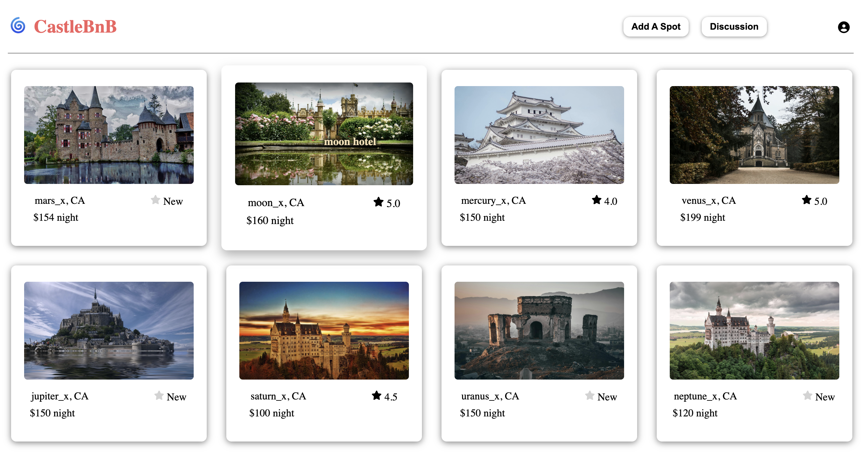Click the black star next to moon_x 5.0
Viewport: 868px width, 465px height.
coord(378,202)
